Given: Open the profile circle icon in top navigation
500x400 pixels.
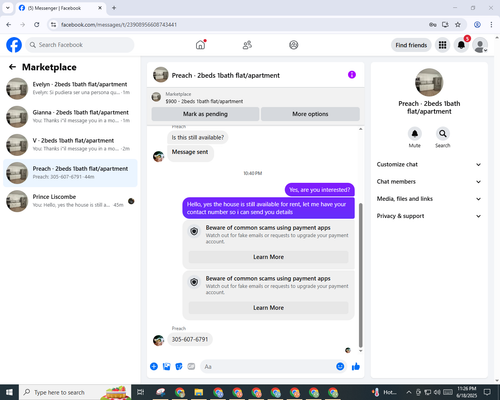Looking at the screenshot, I should [294, 45].
